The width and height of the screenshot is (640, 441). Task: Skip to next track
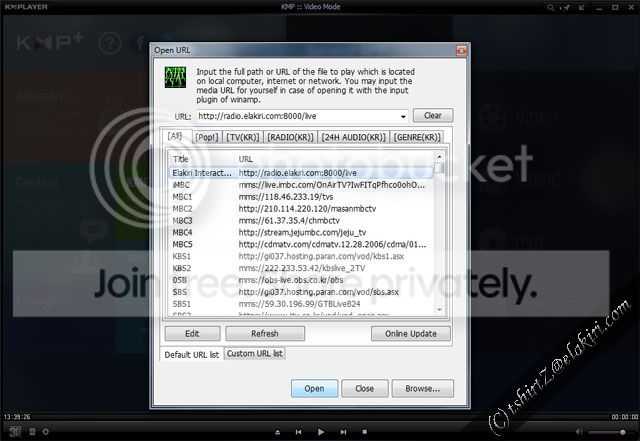343,432
